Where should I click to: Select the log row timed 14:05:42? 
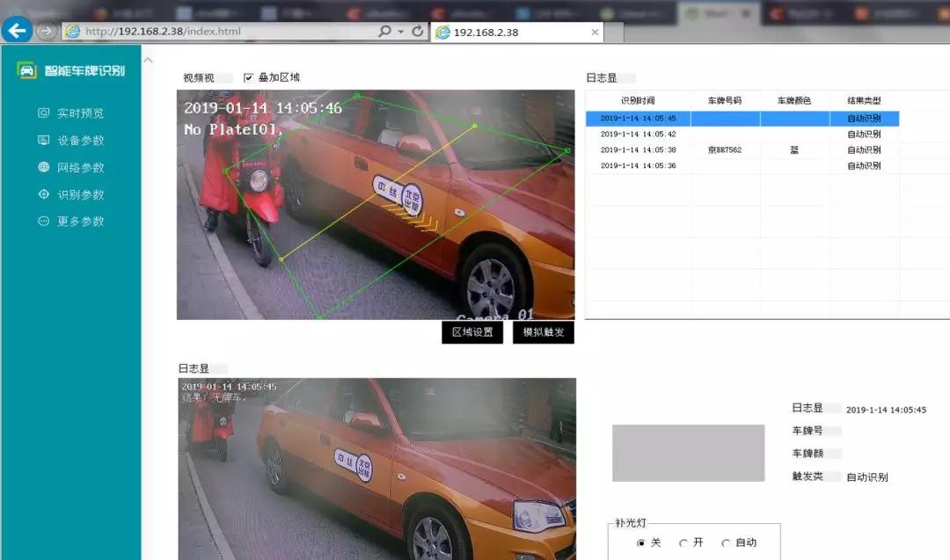[742, 135]
